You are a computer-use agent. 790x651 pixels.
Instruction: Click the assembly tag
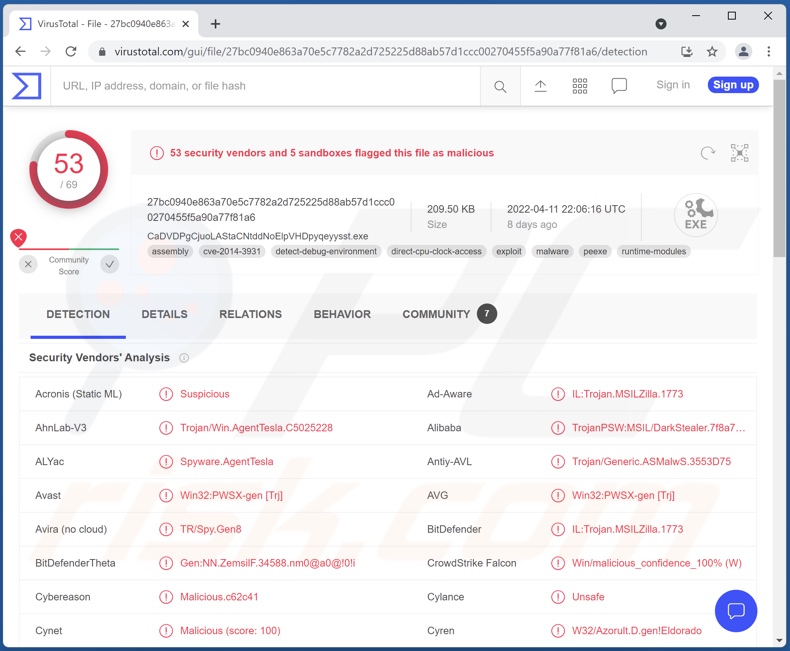pyautogui.click(x=170, y=251)
